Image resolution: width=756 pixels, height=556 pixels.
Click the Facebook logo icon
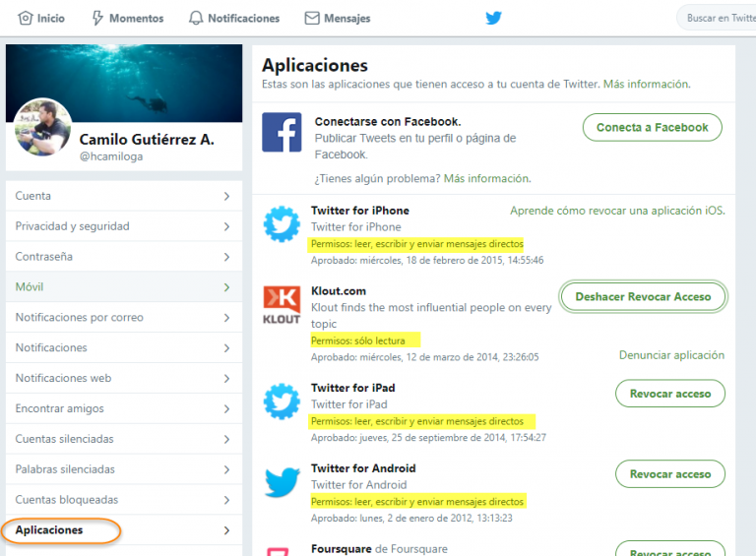282,132
